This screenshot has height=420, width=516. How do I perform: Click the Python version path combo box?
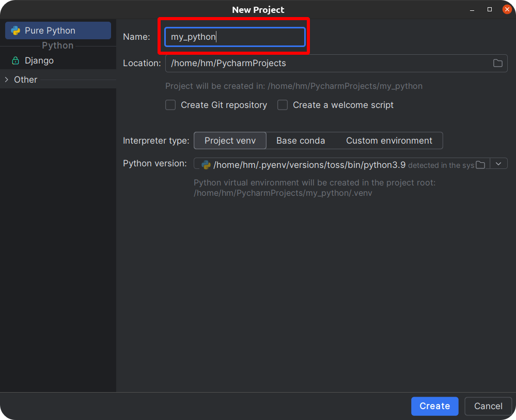[x=351, y=164]
